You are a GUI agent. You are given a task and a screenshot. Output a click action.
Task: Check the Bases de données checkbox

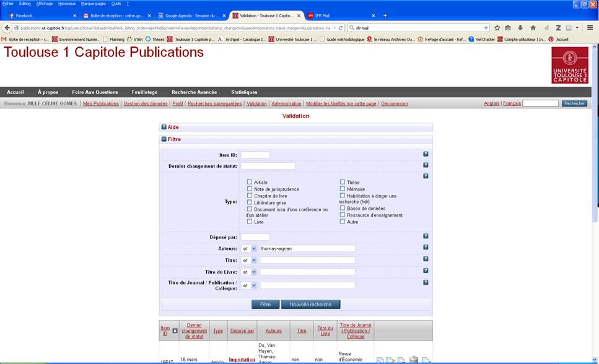(x=343, y=208)
